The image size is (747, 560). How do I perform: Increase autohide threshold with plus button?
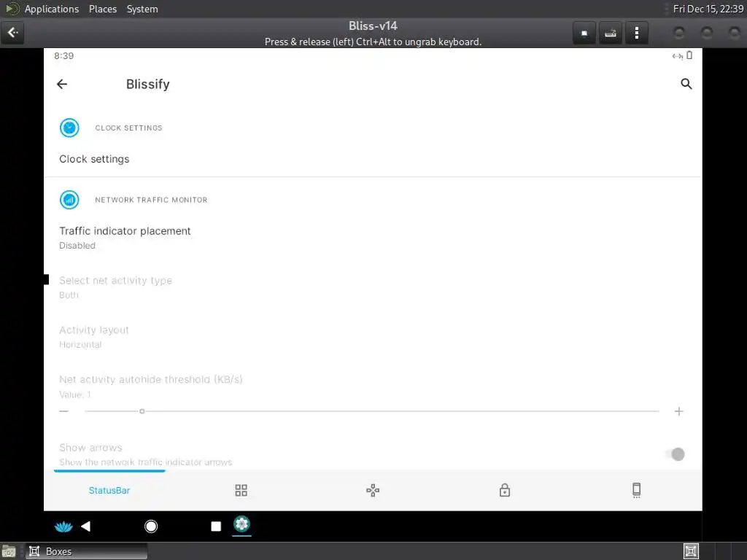pos(679,411)
